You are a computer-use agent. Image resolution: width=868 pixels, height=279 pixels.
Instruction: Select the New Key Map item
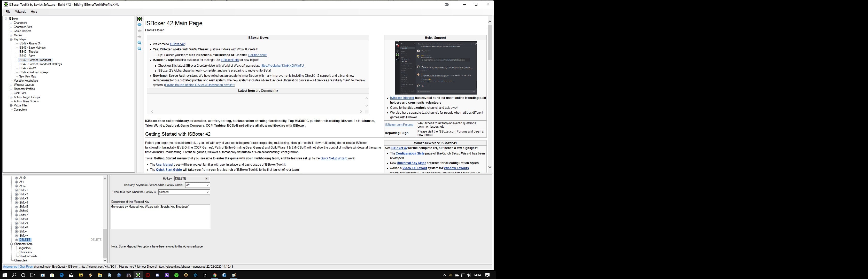coord(27,76)
